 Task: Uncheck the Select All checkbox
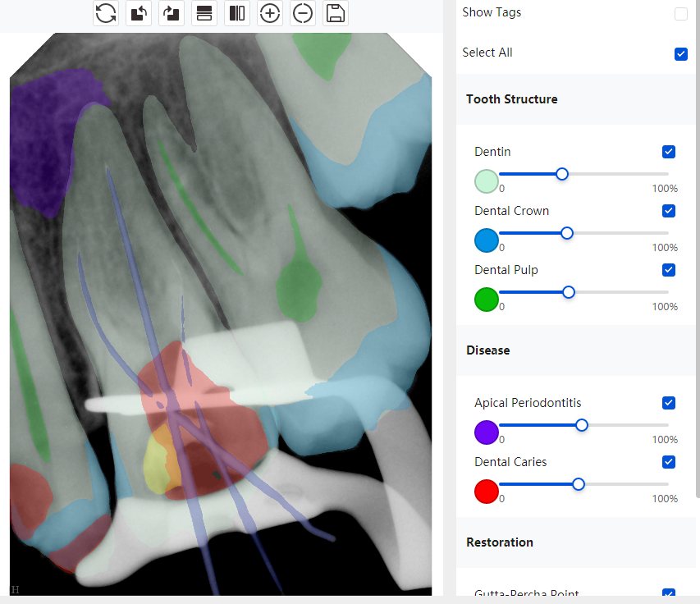point(680,53)
